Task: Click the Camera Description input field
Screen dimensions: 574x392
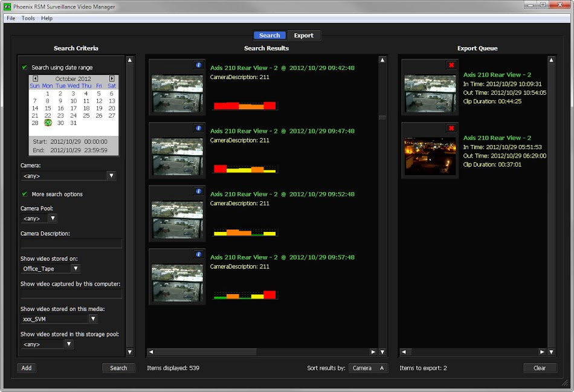Action: 71,243
